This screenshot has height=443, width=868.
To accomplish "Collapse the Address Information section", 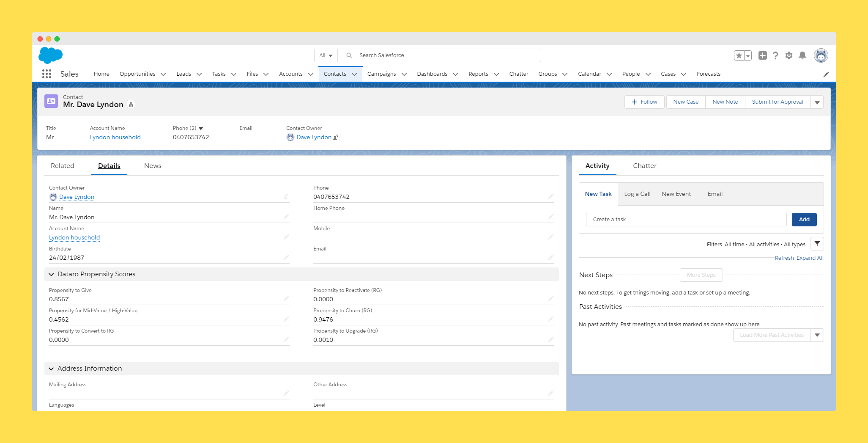I will tap(51, 369).
